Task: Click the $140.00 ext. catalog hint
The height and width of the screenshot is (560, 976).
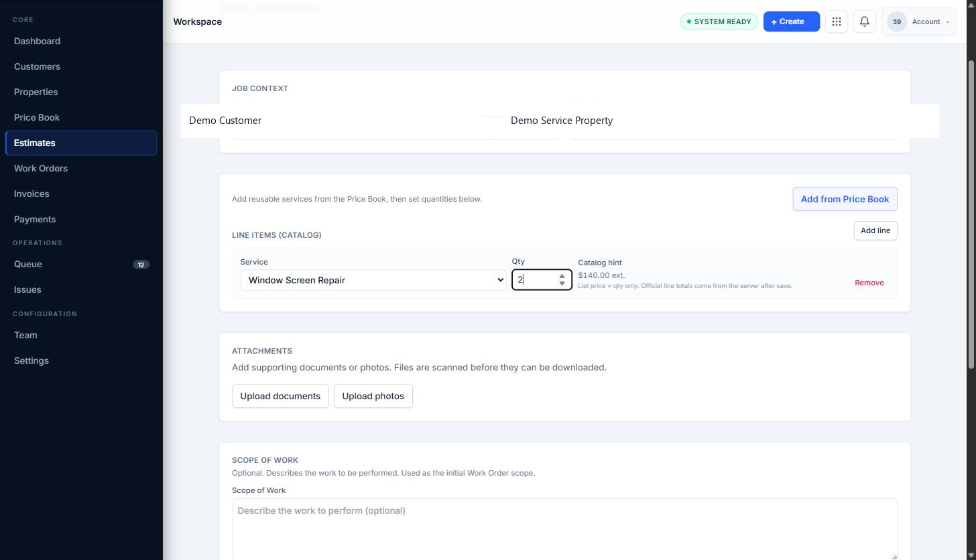Action: point(601,275)
